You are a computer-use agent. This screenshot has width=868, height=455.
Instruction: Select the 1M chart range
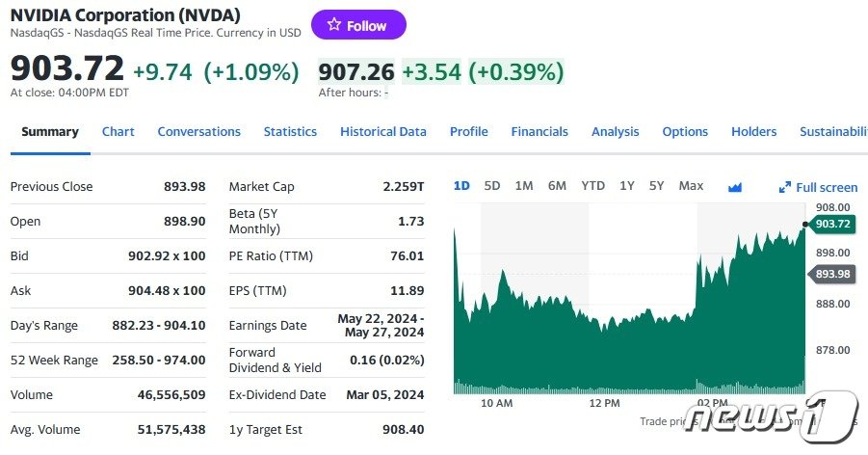(x=524, y=186)
